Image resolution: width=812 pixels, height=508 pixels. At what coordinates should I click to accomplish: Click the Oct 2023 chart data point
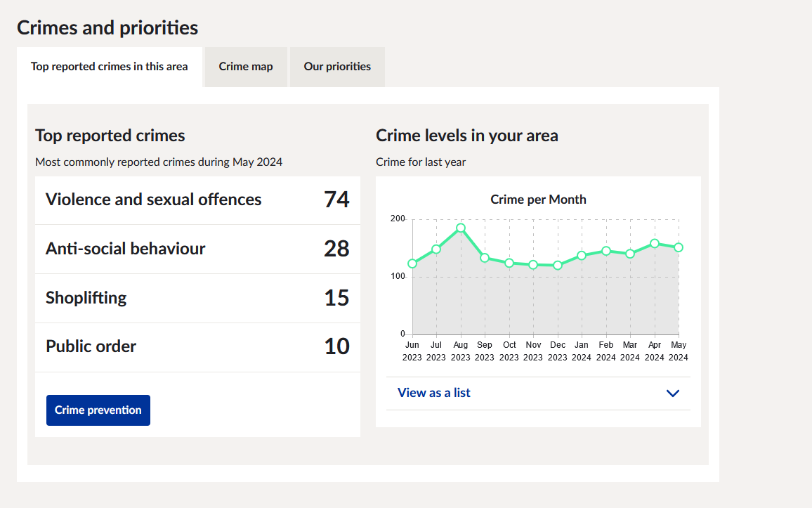click(509, 263)
